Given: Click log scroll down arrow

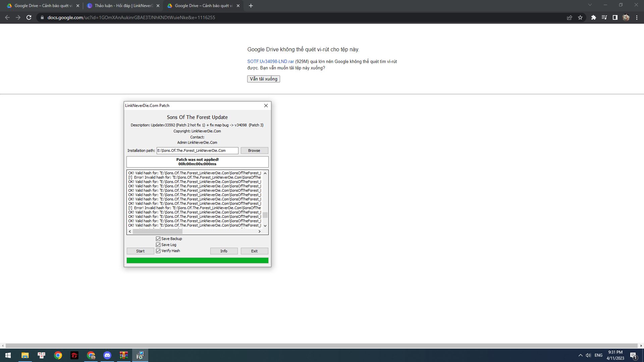Looking at the screenshot, I should 265,226.
